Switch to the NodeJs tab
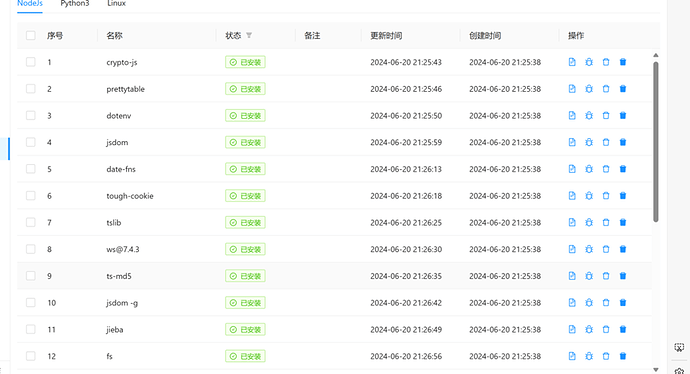690x374 pixels. (30, 4)
